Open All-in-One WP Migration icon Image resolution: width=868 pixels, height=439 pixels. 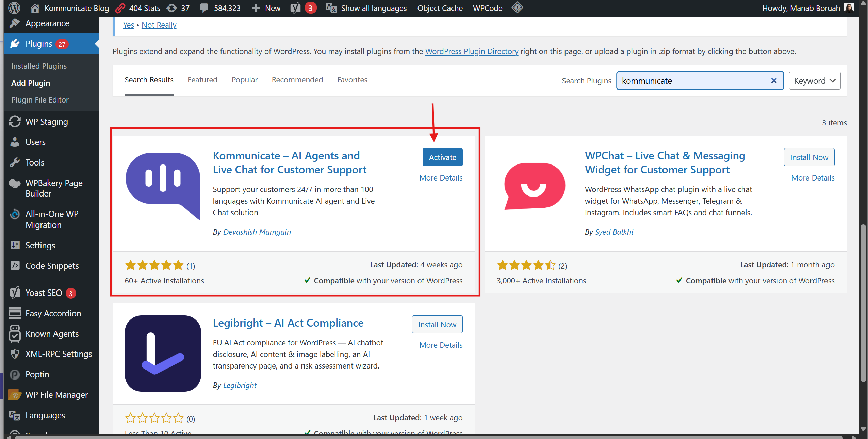pos(15,214)
